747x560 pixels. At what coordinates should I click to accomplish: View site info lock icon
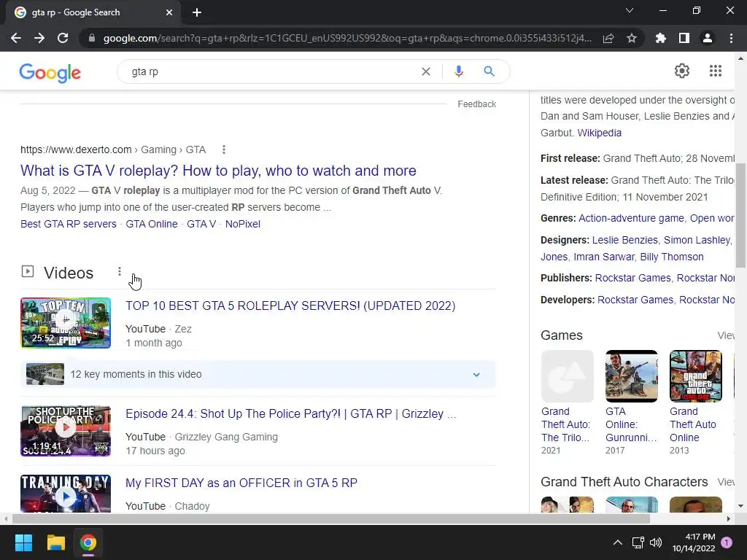click(x=92, y=38)
